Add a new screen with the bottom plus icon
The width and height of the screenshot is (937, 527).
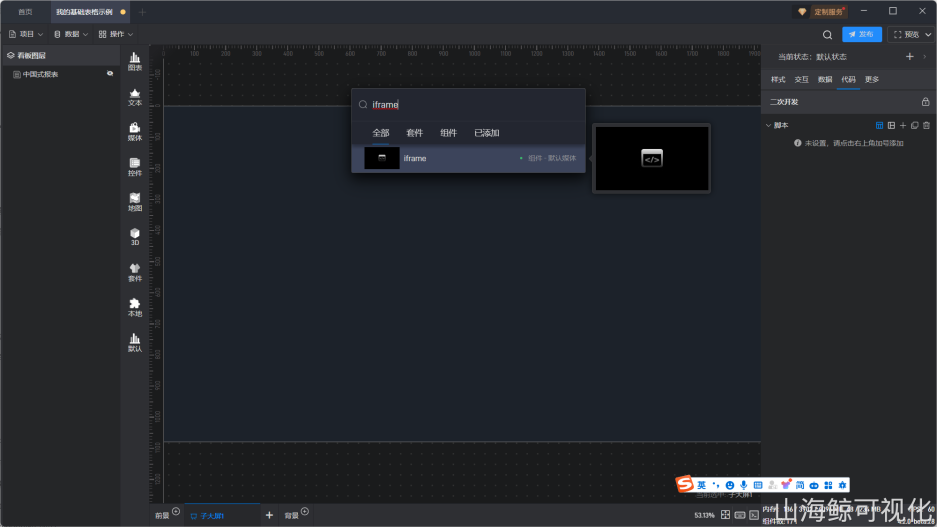click(x=269, y=515)
